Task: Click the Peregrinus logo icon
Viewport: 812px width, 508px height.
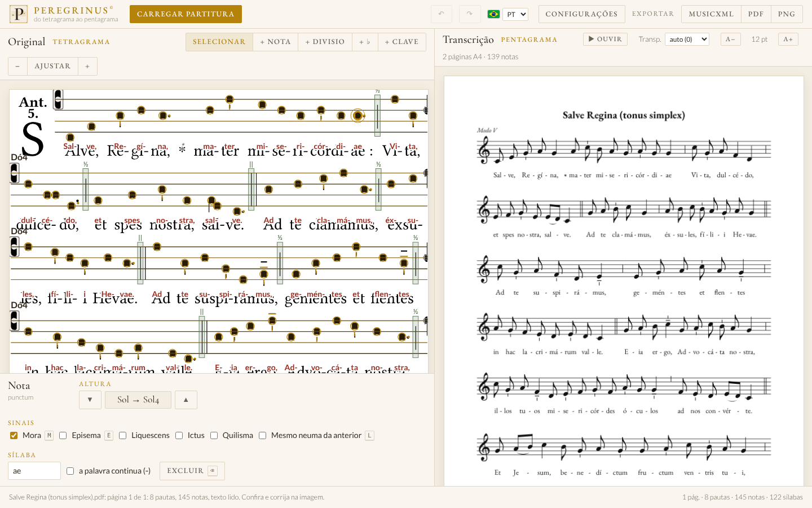Action: tap(18, 14)
